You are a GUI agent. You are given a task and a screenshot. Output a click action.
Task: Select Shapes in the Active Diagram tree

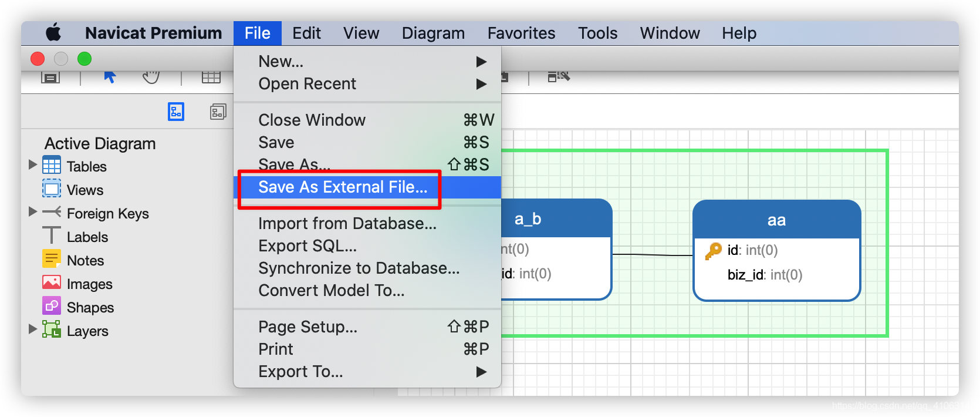90,308
